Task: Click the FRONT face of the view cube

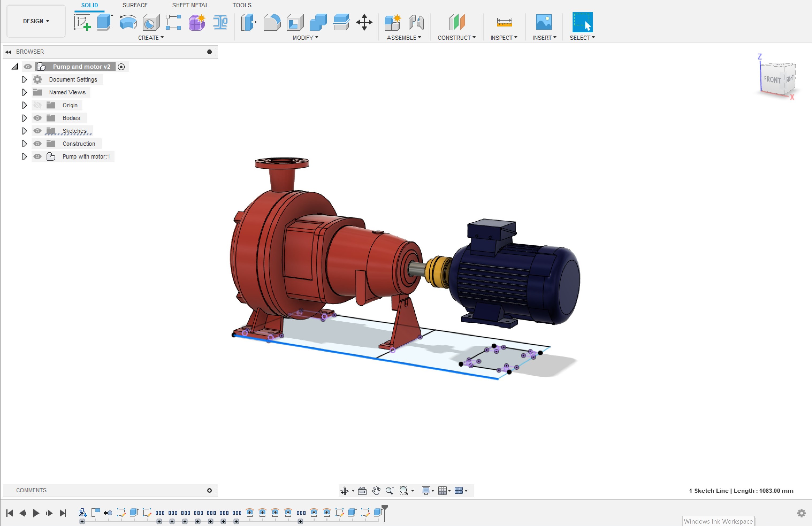Action: (772, 80)
